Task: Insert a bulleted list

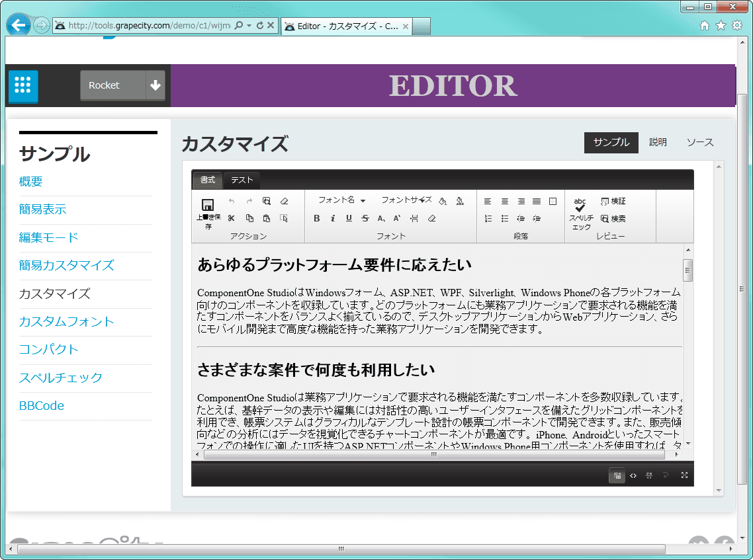Action: (504, 218)
